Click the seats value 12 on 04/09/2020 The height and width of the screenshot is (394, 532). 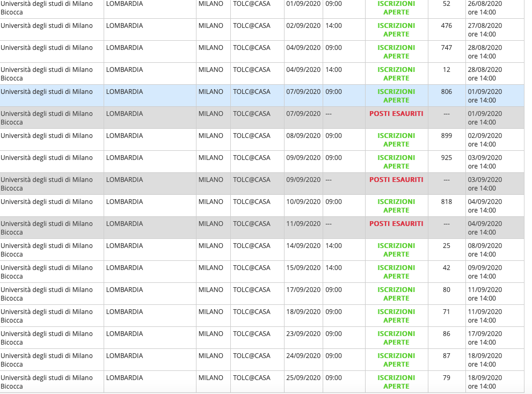tap(447, 70)
